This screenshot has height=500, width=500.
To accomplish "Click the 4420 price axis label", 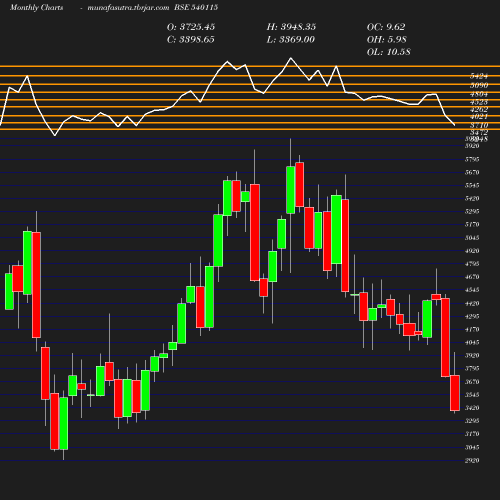I will pyautogui.click(x=472, y=303).
